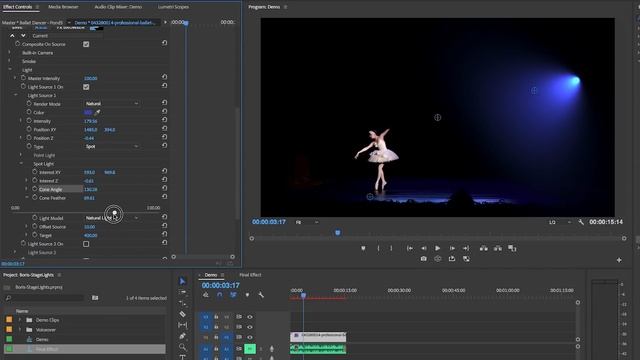Enable Light Source 2 On checkbox

coord(86,244)
